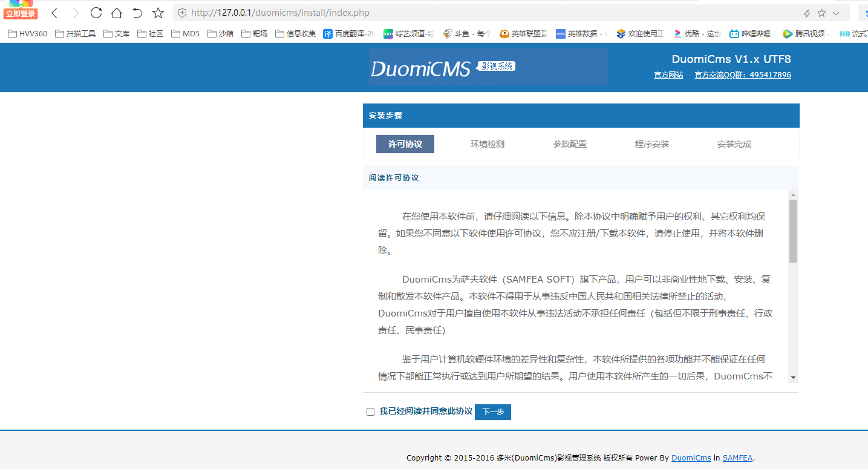Open the 扫描工具 bookmark folder

click(75, 34)
